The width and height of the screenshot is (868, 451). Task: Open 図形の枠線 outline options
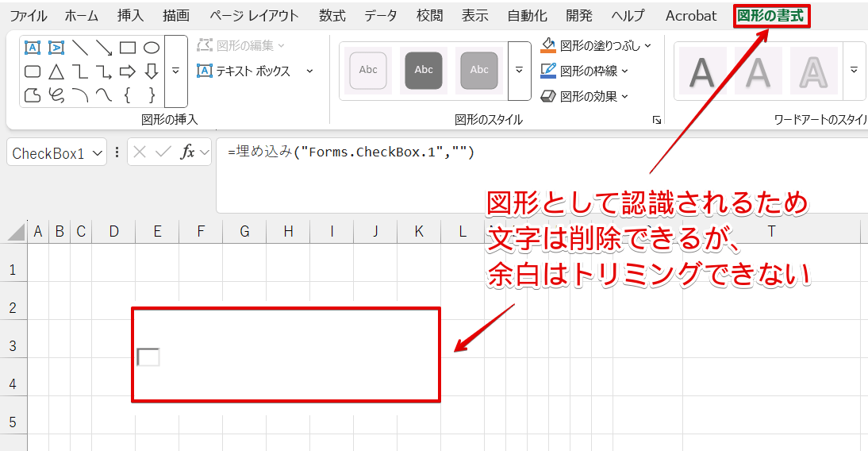585,71
